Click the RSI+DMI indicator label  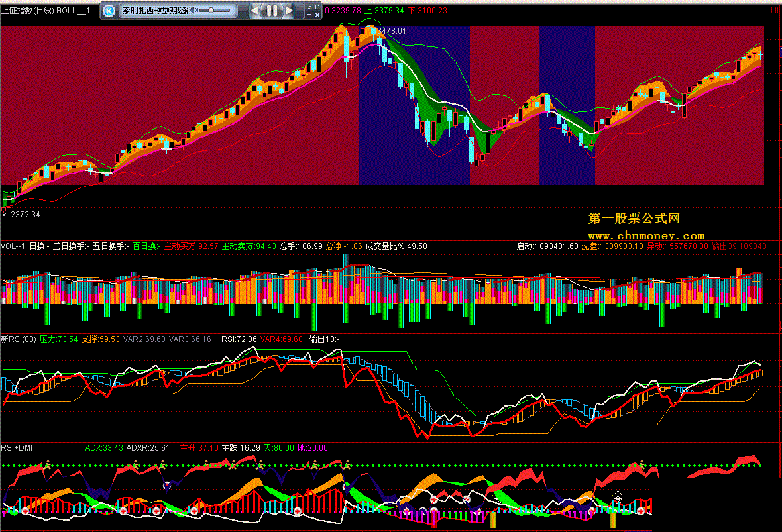17,448
